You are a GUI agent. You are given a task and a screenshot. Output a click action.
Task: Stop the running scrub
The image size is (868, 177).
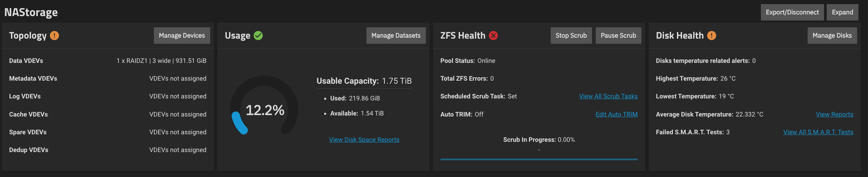tap(571, 36)
